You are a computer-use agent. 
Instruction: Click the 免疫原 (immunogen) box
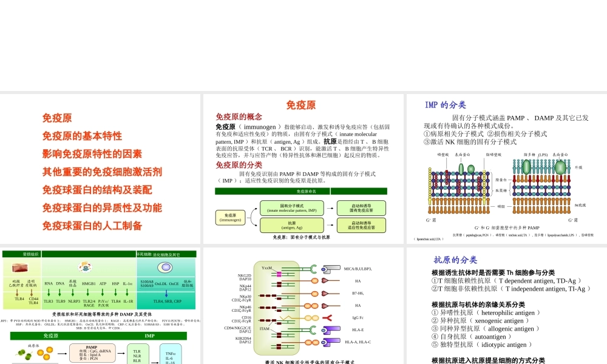coord(230,217)
